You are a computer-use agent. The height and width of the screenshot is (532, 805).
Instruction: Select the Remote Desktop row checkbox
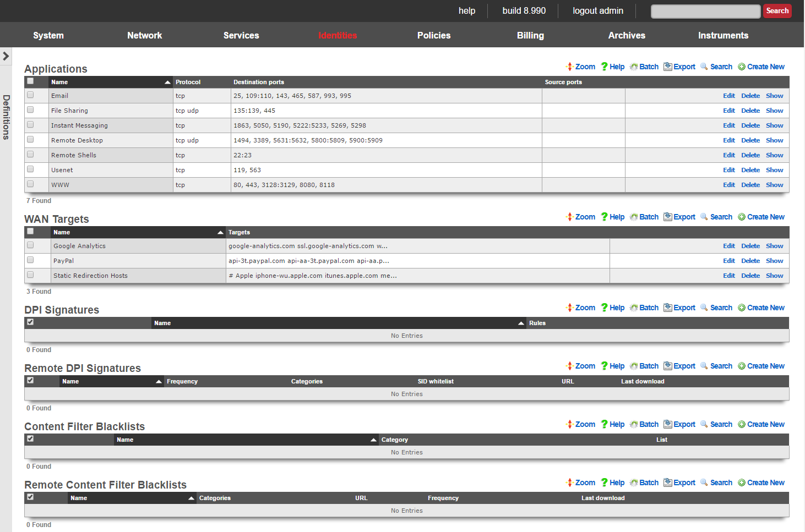click(30, 140)
